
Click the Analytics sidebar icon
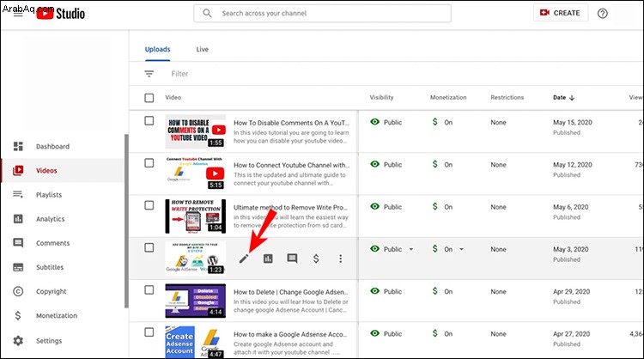pos(18,218)
